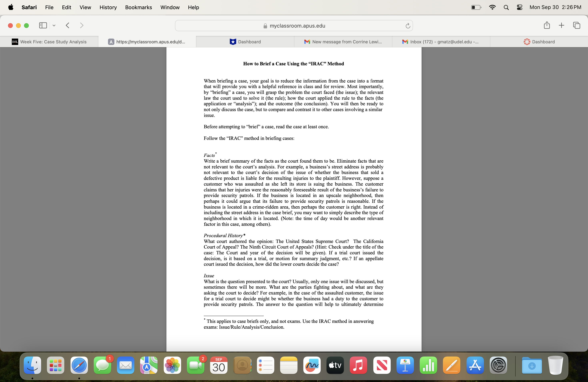
Task: Navigate back with the back arrow
Action: coord(67,25)
